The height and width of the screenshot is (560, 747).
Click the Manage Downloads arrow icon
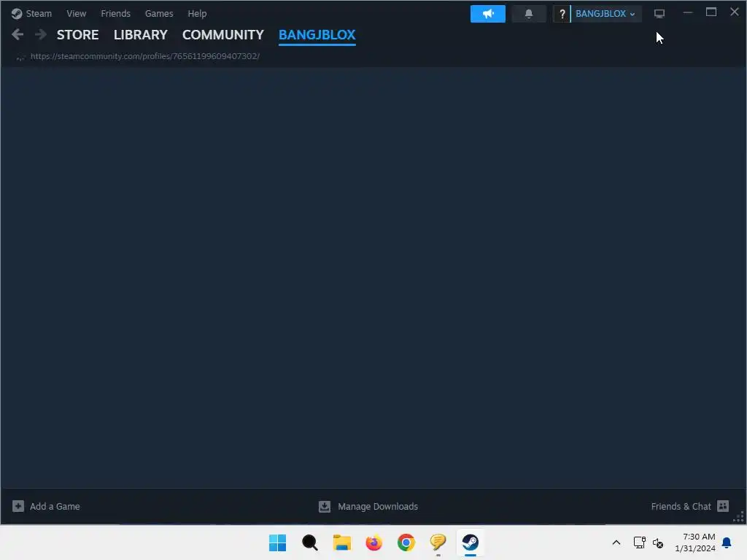click(x=325, y=506)
